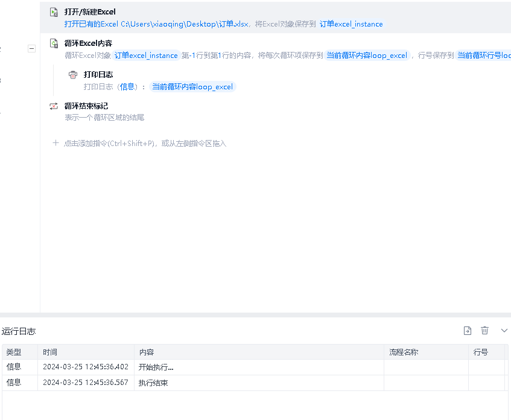The height and width of the screenshot is (420, 511).
Task: Select the 打印日志 step title
Action: pos(98,75)
